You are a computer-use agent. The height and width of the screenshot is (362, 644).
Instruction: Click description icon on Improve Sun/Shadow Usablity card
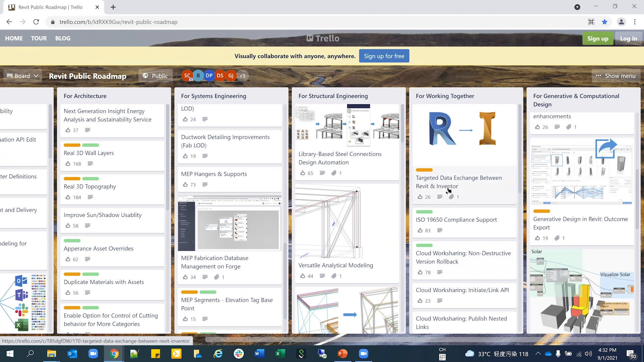[x=88, y=226]
